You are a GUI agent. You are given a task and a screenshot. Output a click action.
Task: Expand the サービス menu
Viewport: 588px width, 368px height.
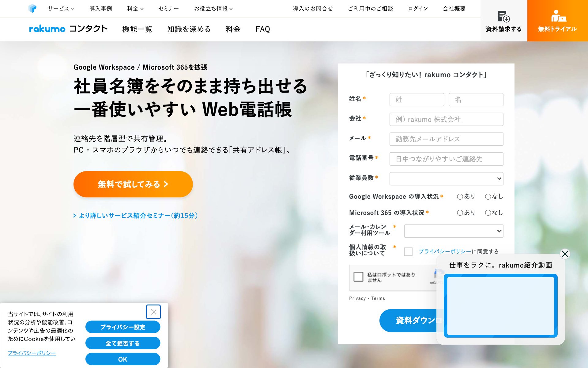61,9
